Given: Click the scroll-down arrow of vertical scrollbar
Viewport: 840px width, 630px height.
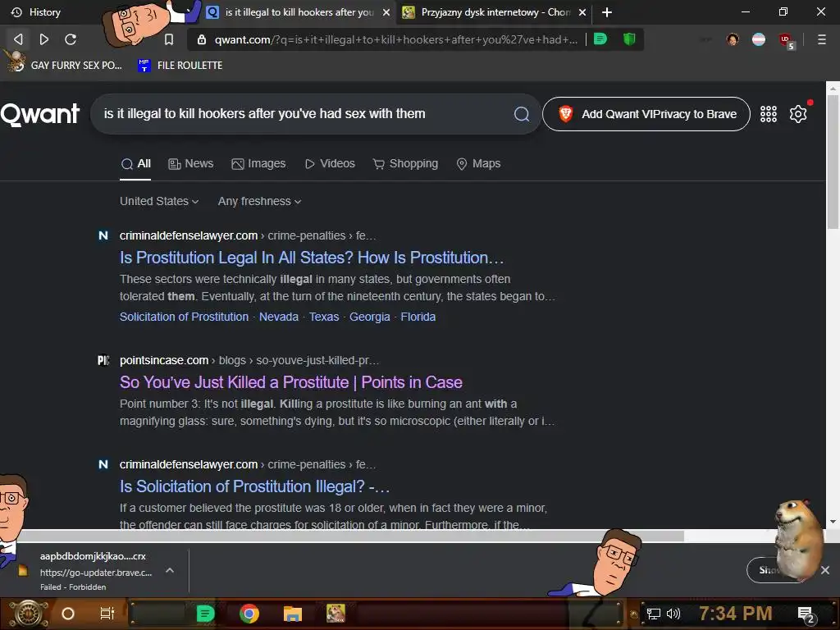Looking at the screenshot, I should click(x=833, y=521).
